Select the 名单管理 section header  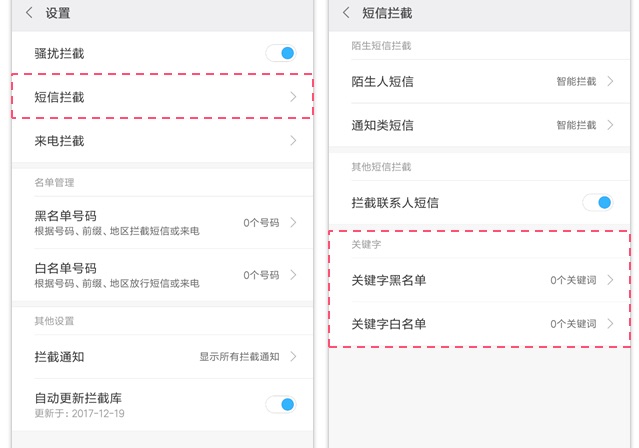54,182
